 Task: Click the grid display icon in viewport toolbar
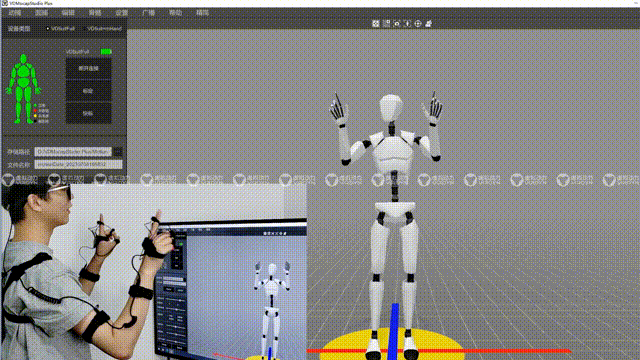tap(386, 24)
